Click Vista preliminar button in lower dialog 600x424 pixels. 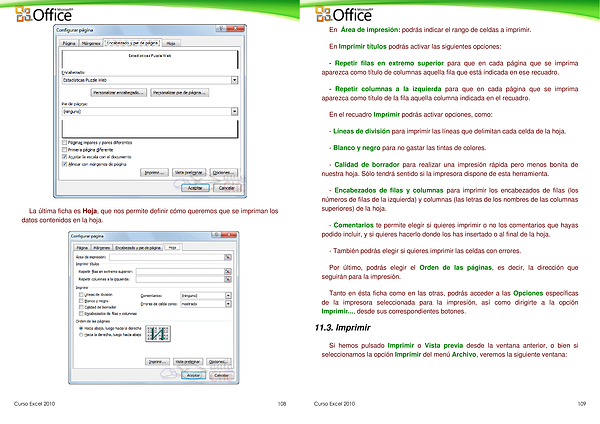[x=188, y=362]
